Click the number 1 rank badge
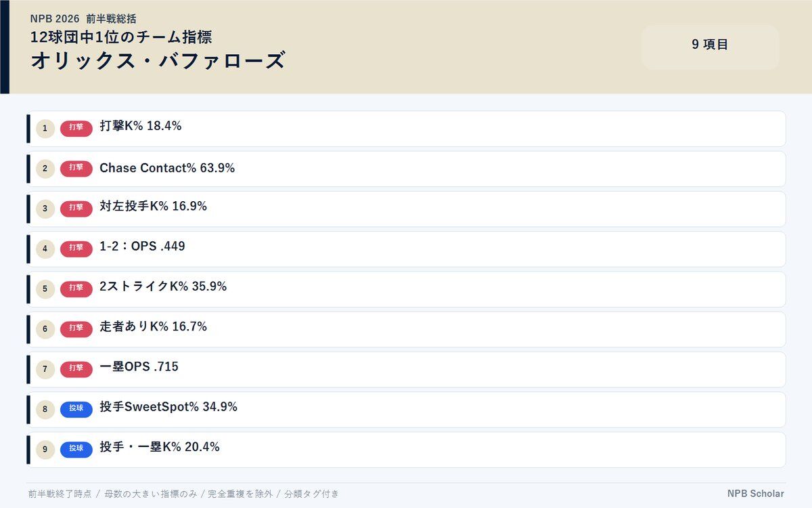 tap(45, 129)
